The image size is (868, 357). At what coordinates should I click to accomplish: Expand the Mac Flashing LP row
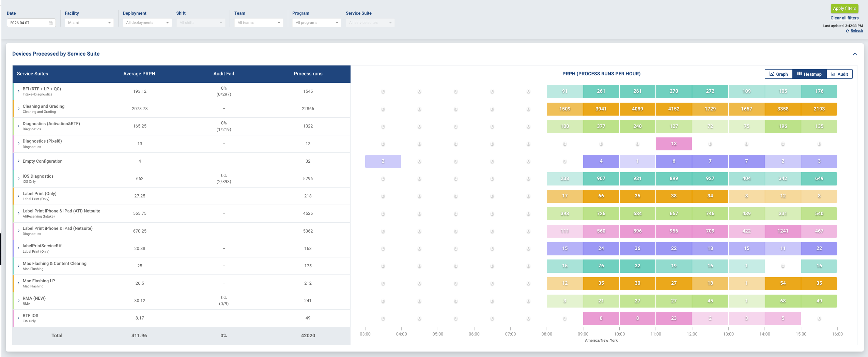[18, 283]
